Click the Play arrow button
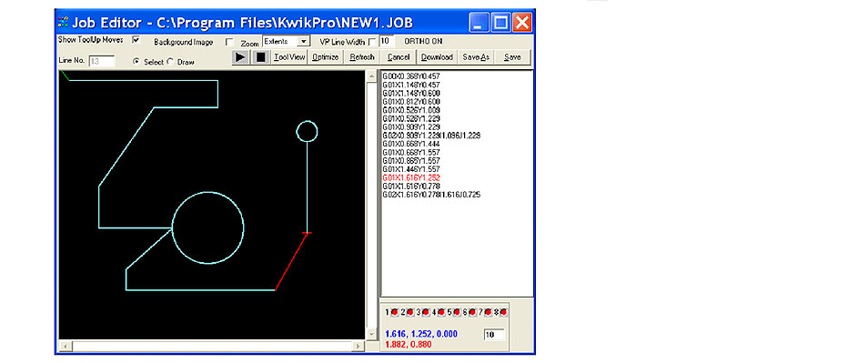This screenshot has width=868, height=363. point(240,57)
